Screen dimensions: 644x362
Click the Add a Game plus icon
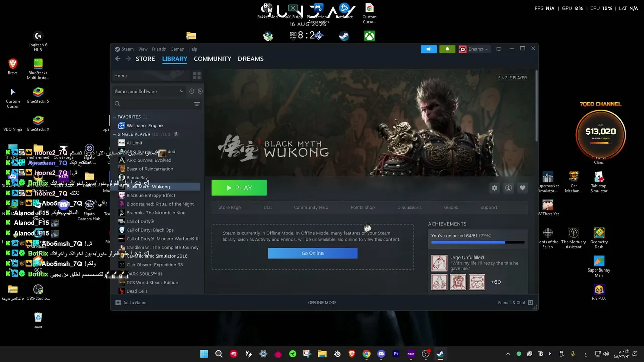(118, 303)
